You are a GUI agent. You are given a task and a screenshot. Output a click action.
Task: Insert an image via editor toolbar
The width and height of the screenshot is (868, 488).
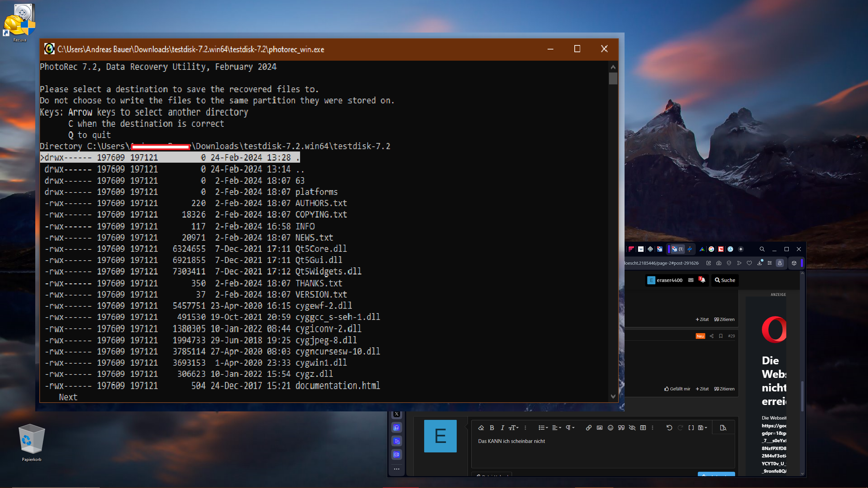tap(599, 428)
